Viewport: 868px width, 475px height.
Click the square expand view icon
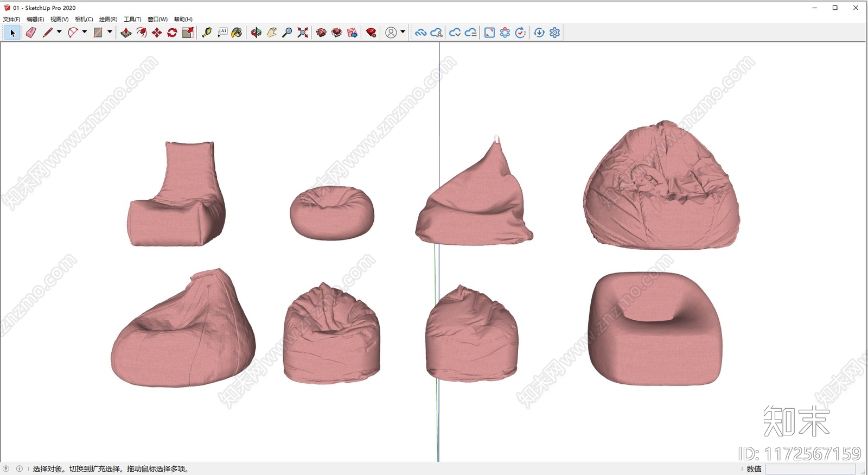(489, 33)
